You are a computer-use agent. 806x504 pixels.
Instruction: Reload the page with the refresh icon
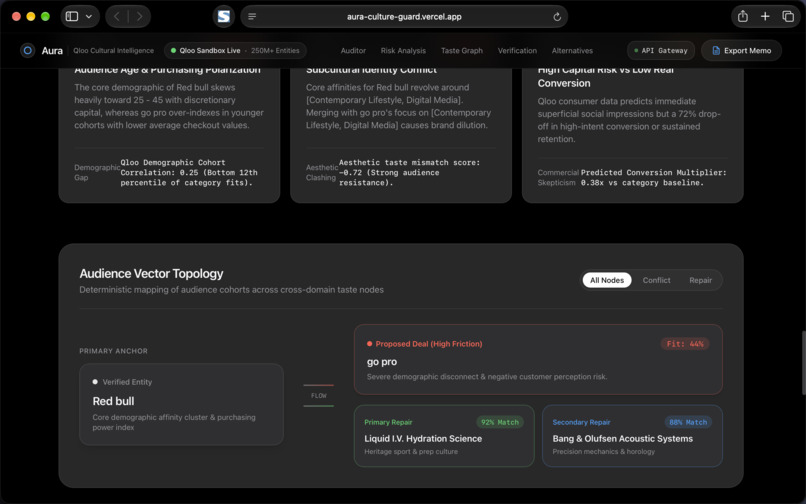click(557, 16)
